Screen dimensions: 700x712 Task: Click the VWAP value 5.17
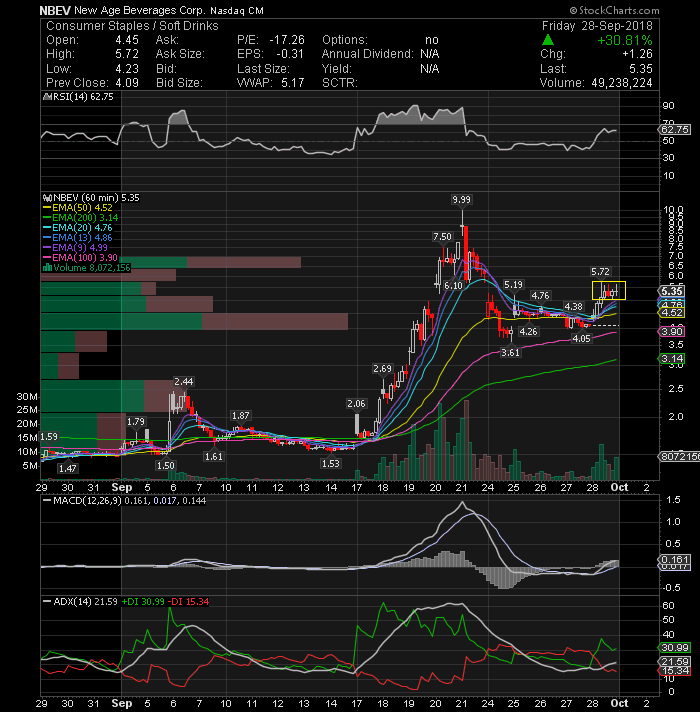pyautogui.click(x=292, y=83)
